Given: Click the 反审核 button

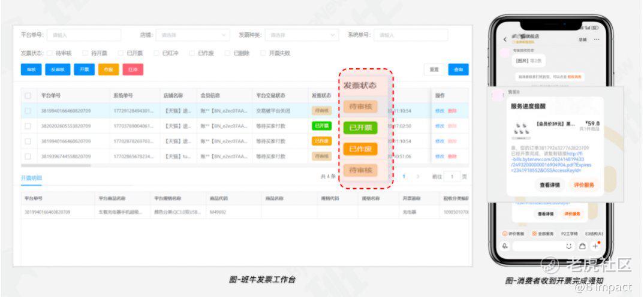Looking at the screenshot, I should pos(58,70).
